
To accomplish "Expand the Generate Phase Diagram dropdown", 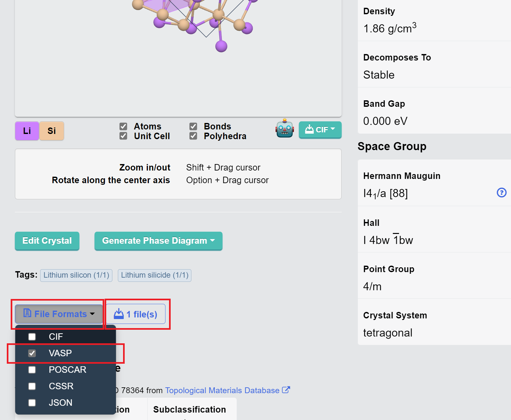I will (158, 241).
